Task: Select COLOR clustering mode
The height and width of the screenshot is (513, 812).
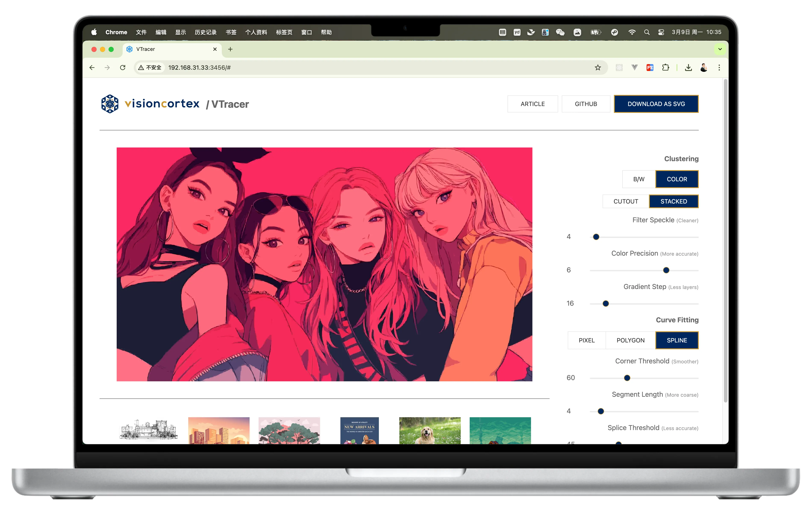Action: [x=677, y=179]
